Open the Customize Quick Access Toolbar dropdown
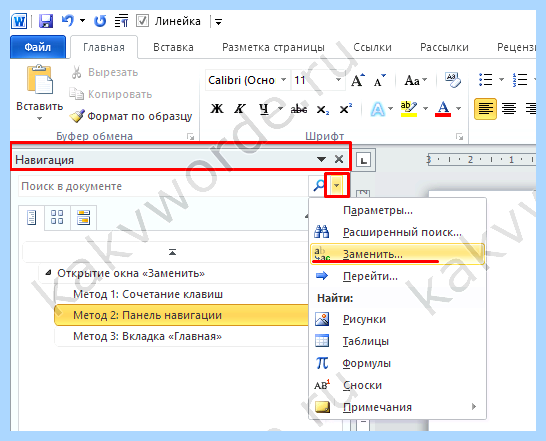Viewport: 546px width, 441px height. 218,22
